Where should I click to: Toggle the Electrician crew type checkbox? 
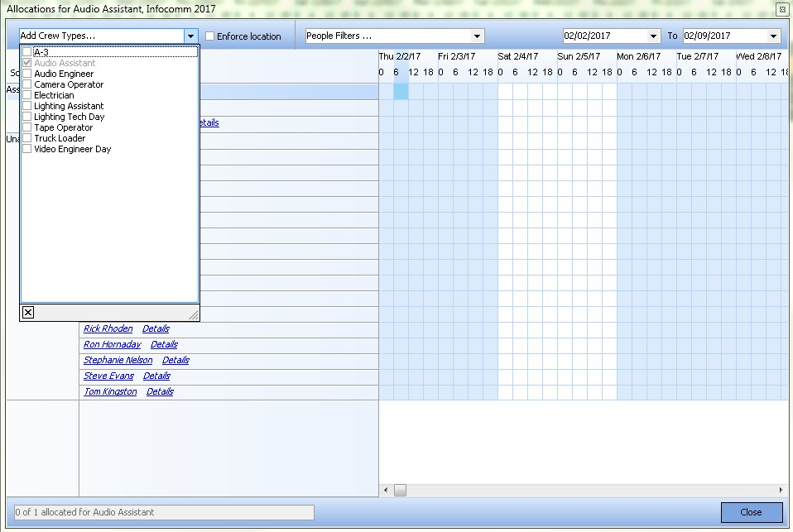[27, 95]
